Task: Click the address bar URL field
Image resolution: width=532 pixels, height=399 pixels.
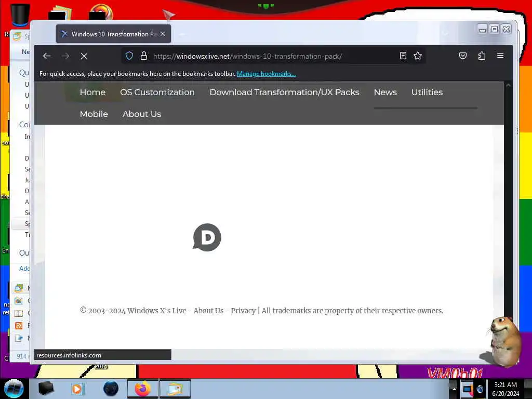Action: [x=273, y=56]
